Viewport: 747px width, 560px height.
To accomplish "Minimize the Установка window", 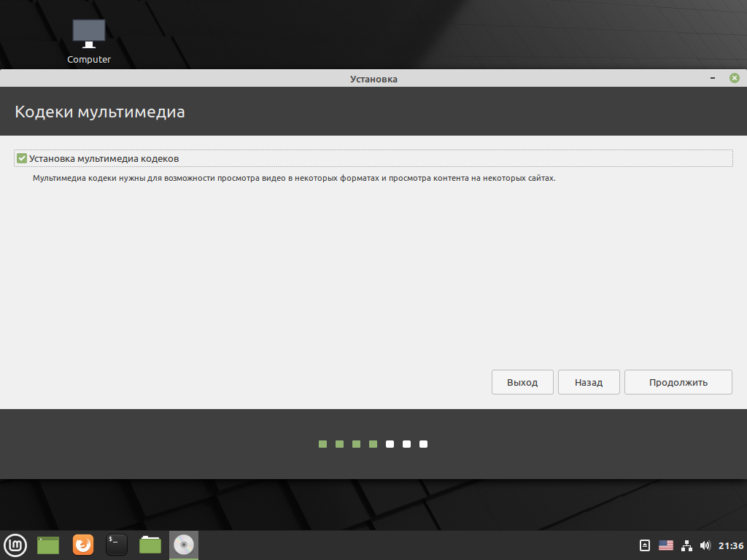I will (711, 78).
